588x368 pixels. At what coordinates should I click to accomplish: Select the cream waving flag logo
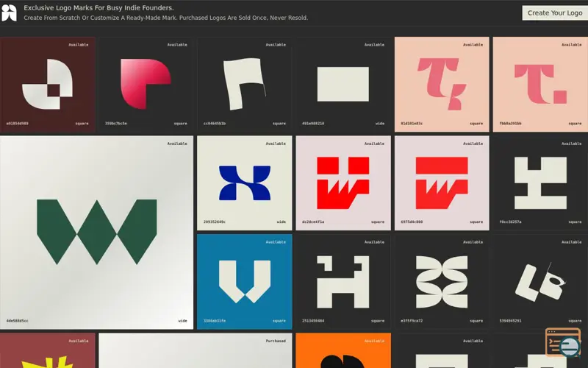click(245, 84)
